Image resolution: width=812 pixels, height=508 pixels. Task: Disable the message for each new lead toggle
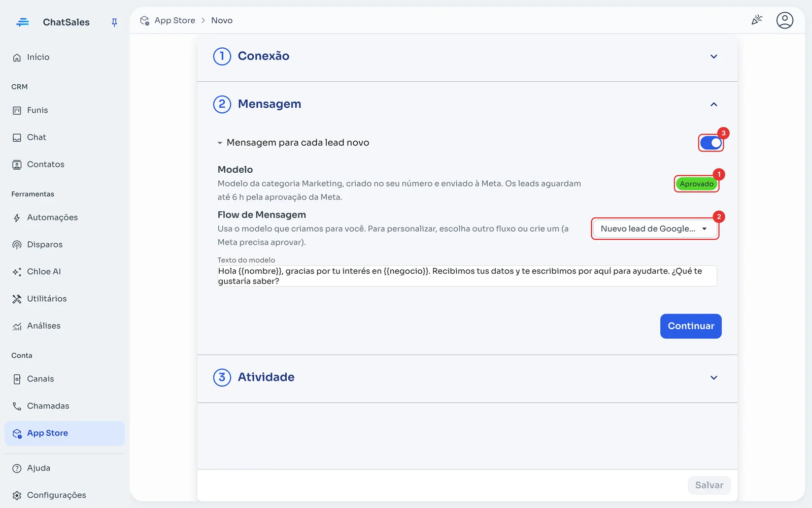pyautogui.click(x=710, y=143)
